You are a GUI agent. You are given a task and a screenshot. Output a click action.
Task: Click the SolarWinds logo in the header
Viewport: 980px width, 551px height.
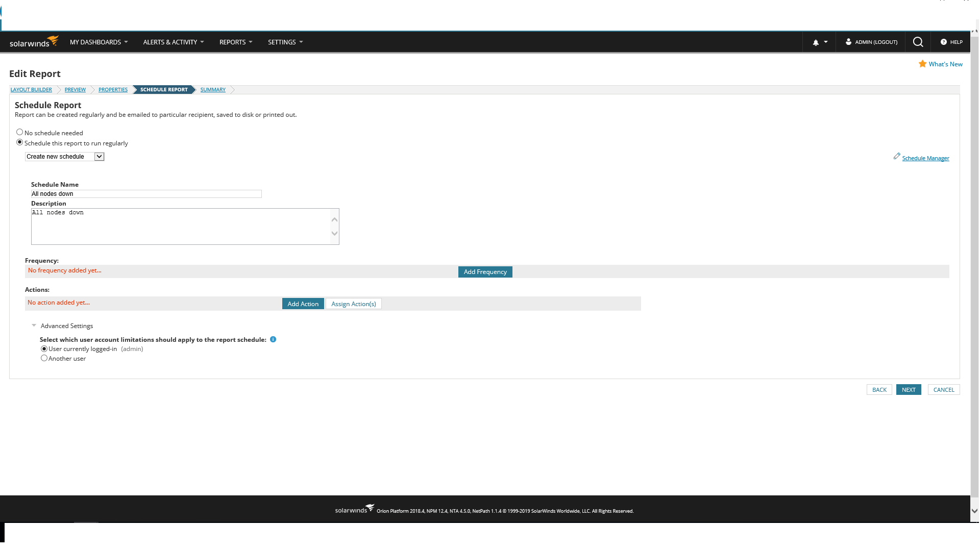point(34,42)
